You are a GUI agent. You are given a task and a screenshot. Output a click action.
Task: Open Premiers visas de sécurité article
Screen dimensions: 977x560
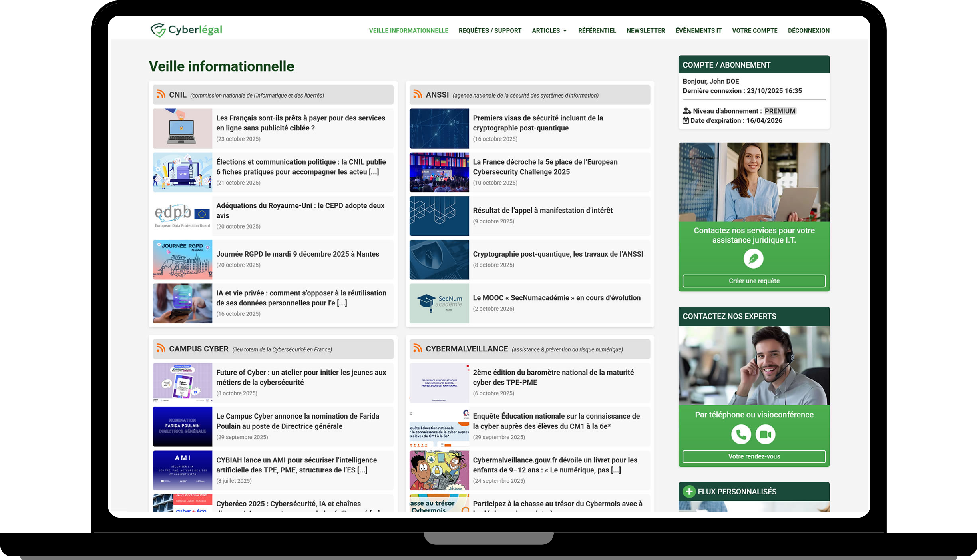point(538,123)
